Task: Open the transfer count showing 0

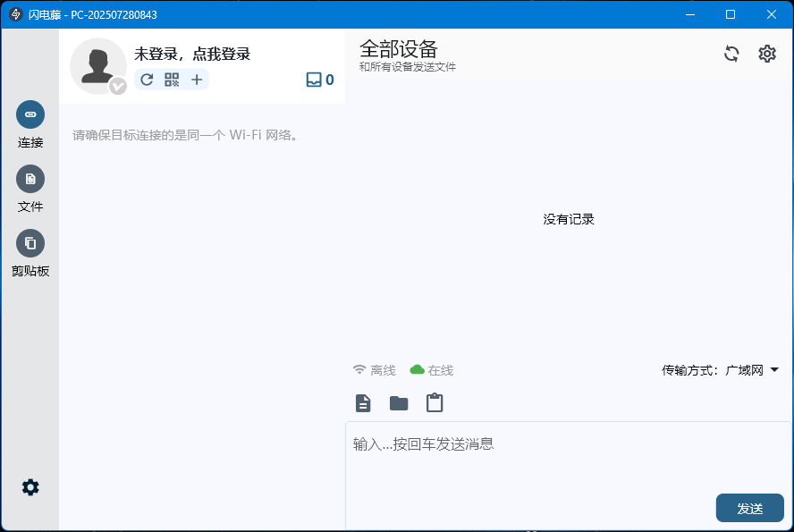Action: (x=319, y=79)
